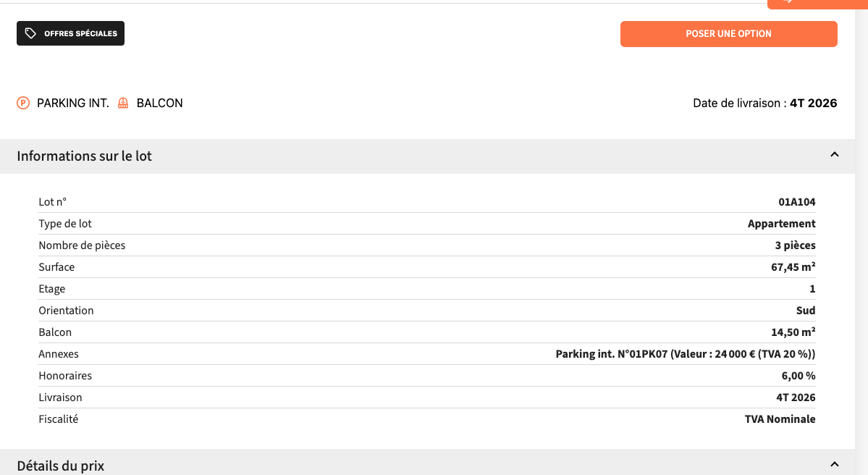Collapse the Informations sur le lot section
The height and width of the screenshot is (475, 868).
coord(835,154)
